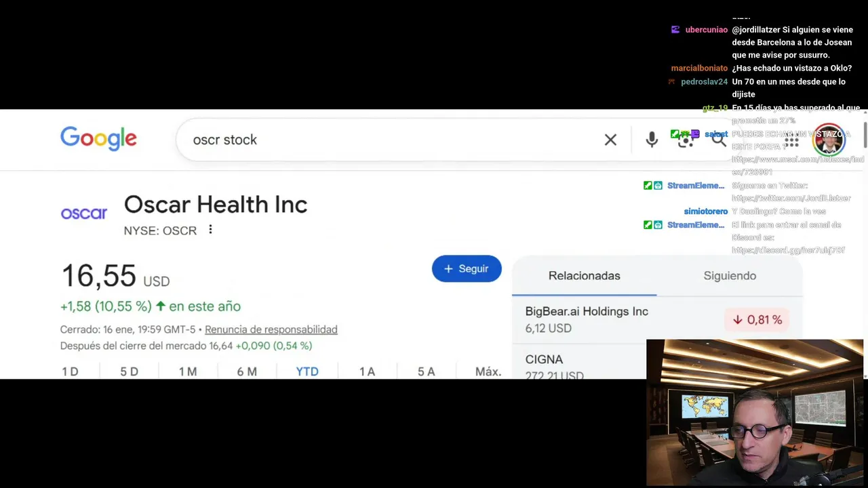The width and height of the screenshot is (868, 488).
Task: Click the Google logo
Action: coord(98,139)
